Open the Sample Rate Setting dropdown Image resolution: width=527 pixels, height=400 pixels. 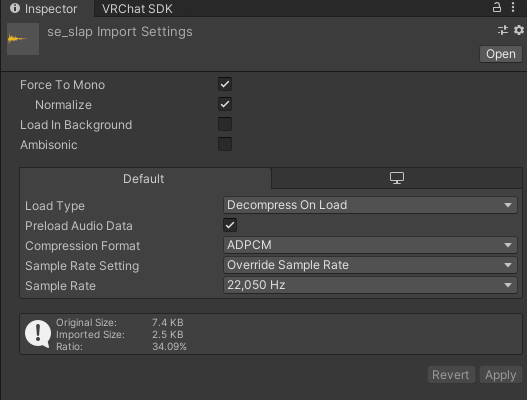(x=370, y=265)
